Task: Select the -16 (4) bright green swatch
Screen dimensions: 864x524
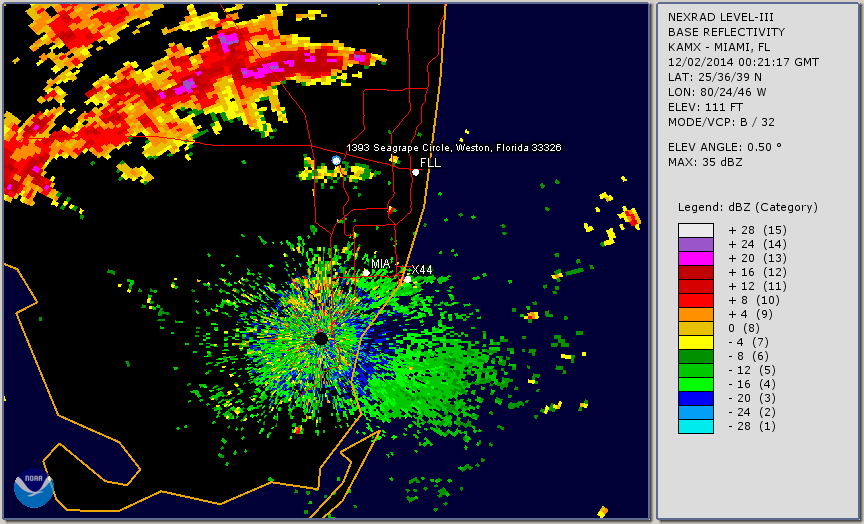Action: (x=696, y=385)
